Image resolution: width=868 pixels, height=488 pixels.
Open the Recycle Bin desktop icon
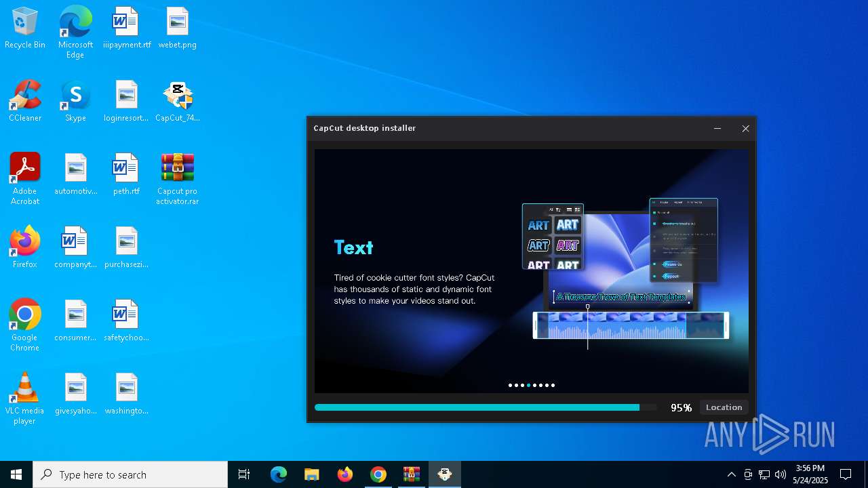pyautogui.click(x=25, y=28)
